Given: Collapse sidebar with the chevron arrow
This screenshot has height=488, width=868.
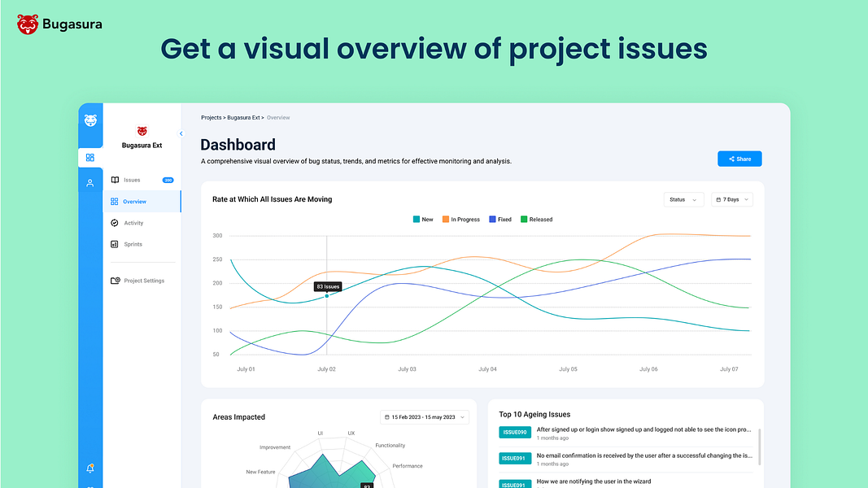Looking at the screenshot, I should (x=181, y=133).
